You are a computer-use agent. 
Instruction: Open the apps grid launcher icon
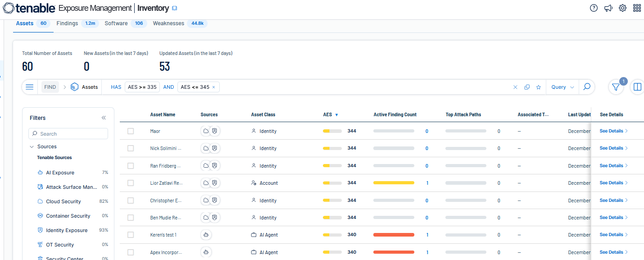(x=637, y=8)
